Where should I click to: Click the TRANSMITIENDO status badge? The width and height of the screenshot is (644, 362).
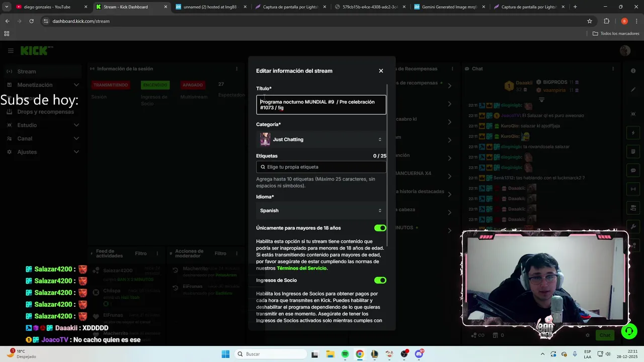coord(111,85)
